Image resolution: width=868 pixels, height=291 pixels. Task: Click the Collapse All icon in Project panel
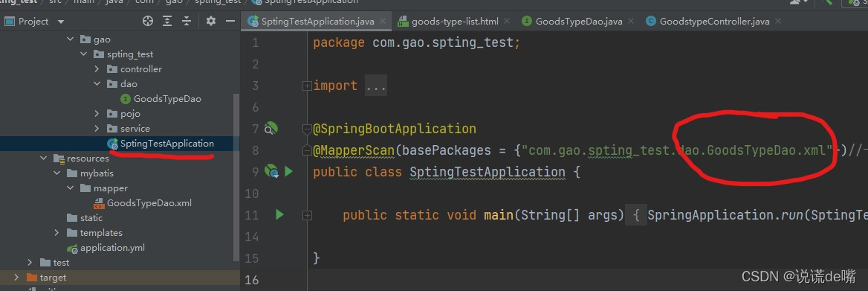tap(187, 21)
